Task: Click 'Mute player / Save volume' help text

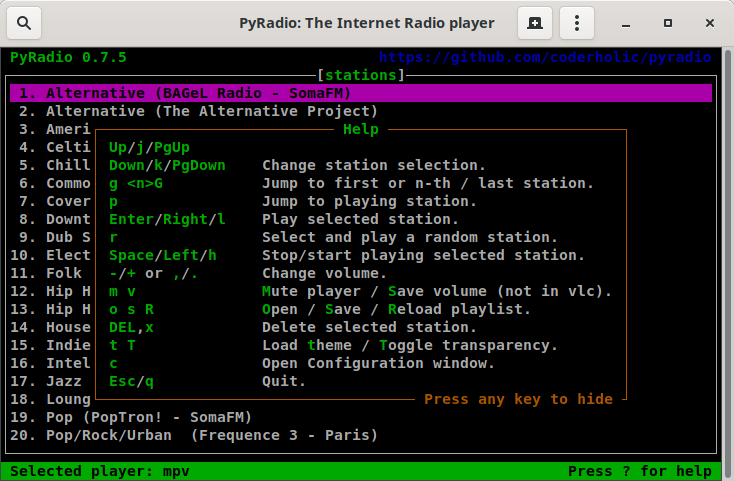Action: coord(437,292)
